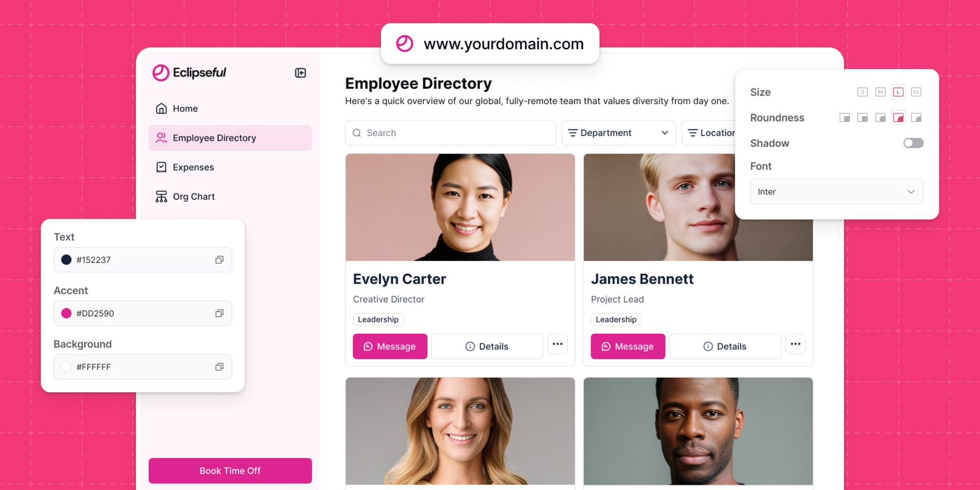Collapse the sidebar with the panel icon
The width and height of the screenshot is (980, 490).
tap(300, 73)
